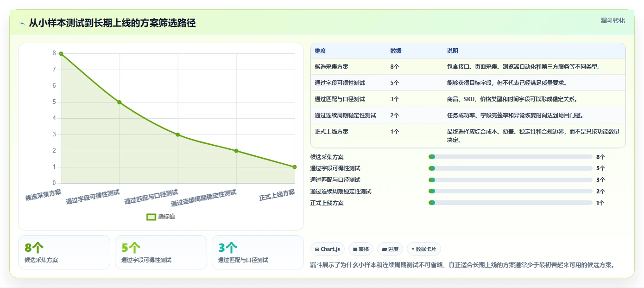This screenshot has width=644, height=288.
Task: Click the 正式上线方案 x-axis label
Action: pyautogui.click(x=277, y=195)
